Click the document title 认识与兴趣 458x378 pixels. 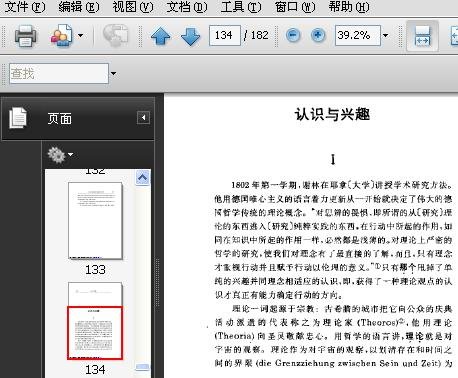[332, 114]
